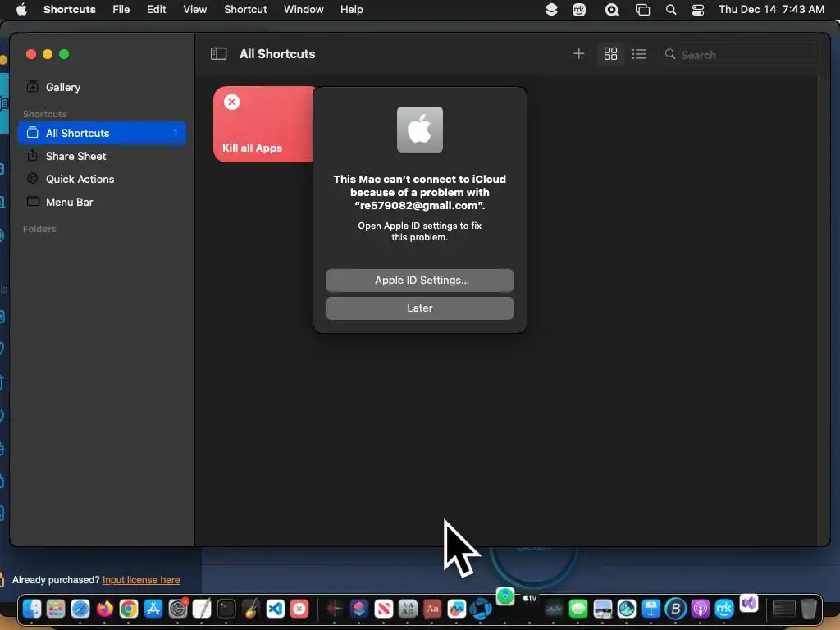
Task: Click the Gallery icon in sidebar
Action: [33, 87]
